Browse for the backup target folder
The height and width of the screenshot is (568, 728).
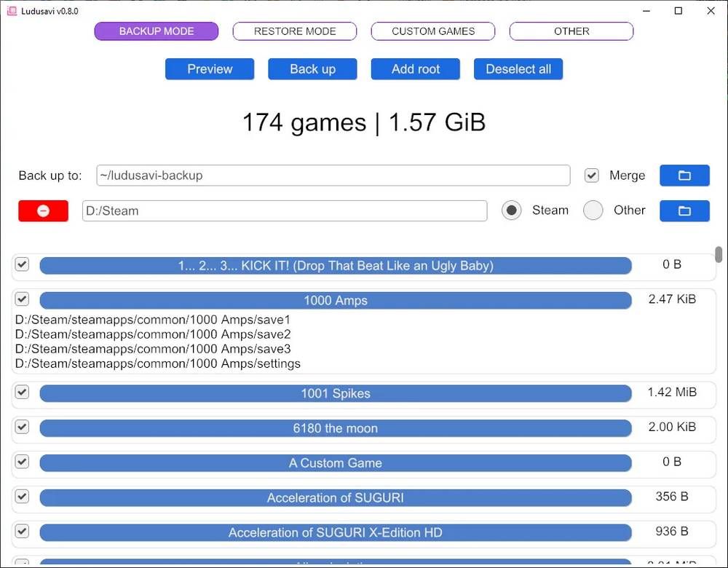[x=684, y=175]
